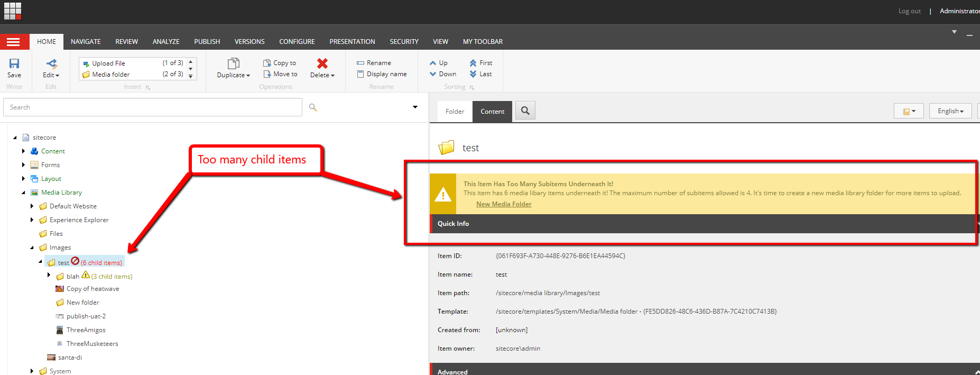Click the red Delete X icon
The height and width of the screenshot is (375, 980).
(322, 64)
